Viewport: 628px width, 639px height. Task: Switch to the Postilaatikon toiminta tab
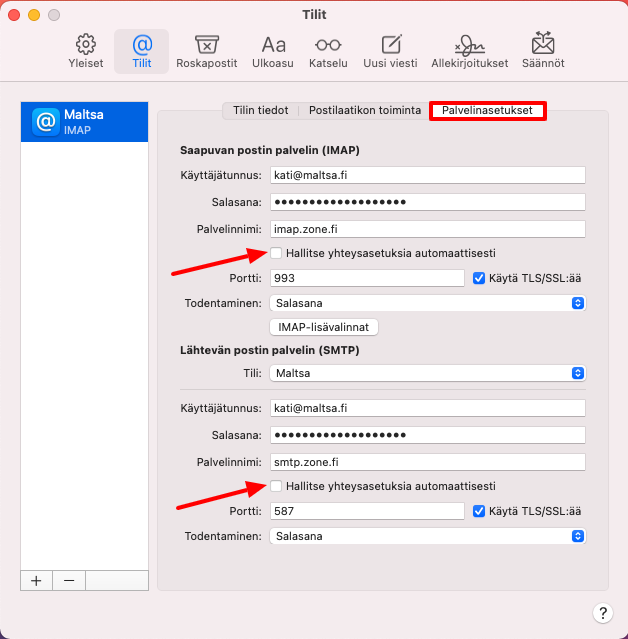pos(364,110)
